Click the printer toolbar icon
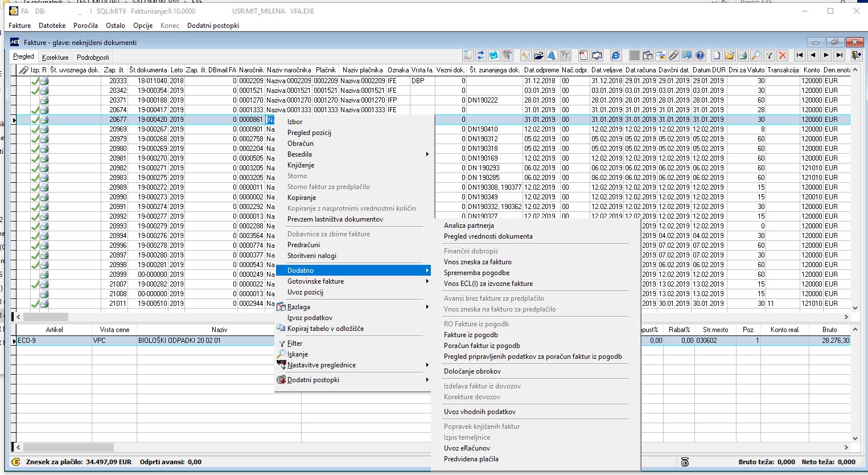Screen dimensions: 868x475 (743, 55)
